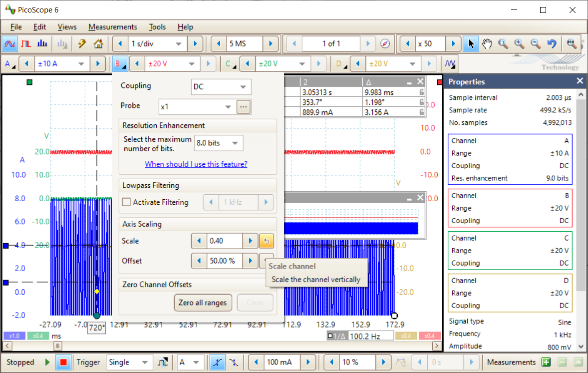This screenshot has height=373, width=588.
Task: Open Auto setup lightning icon
Action: point(82,44)
